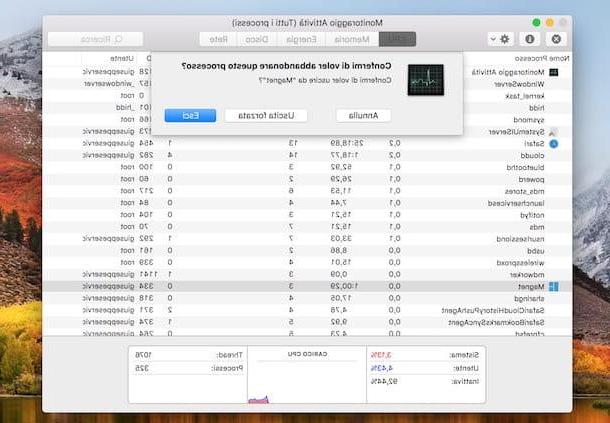Image resolution: width=610 pixels, height=423 pixels.
Task: Open the process info (i) toolbar icon
Action: tap(529, 39)
